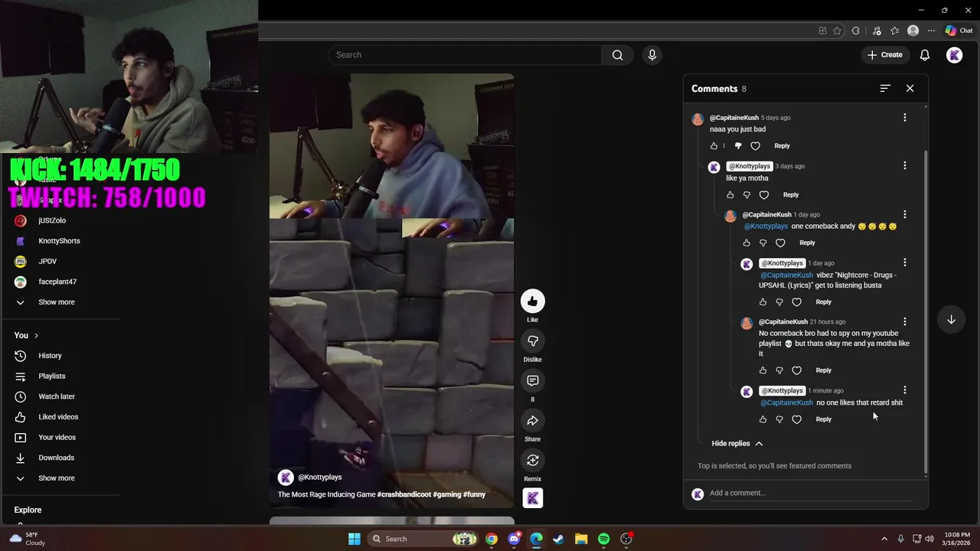980x551 pixels.
Task: Open File Explorer from the taskbar
Action: click(x=581, y=539)
